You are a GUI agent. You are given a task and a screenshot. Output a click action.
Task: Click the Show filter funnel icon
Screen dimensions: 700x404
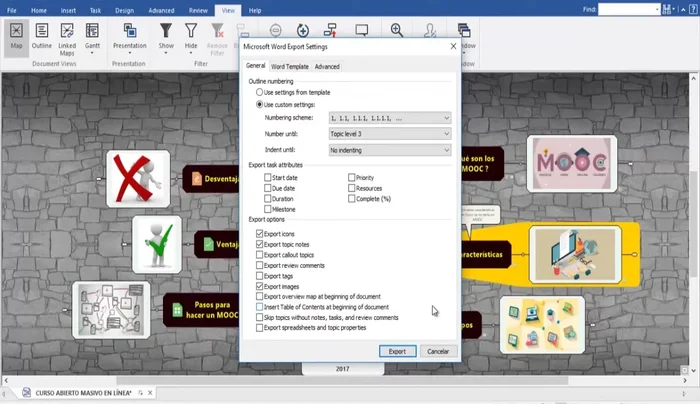pos(166,35)
